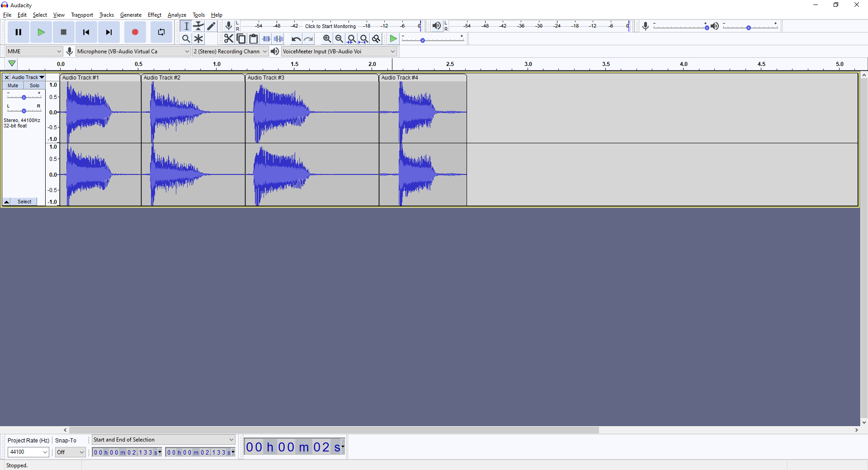Fit the whole project to width
The width and height of the screenshot is (868, 470).
pos(363,39)
